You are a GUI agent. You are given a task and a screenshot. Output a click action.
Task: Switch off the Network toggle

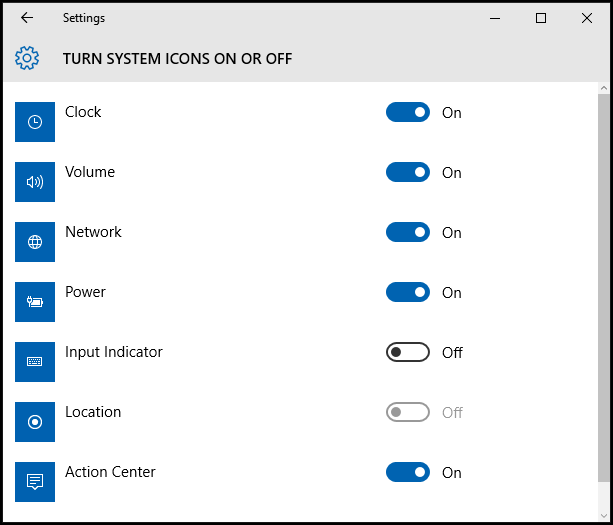[408, 232]
